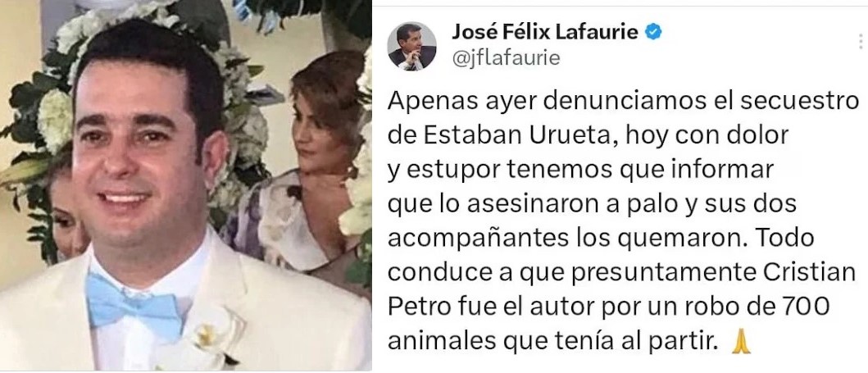Click the blue verified checkmark badge
This screenshot has width=868, height=373.
tap(654, 34)
